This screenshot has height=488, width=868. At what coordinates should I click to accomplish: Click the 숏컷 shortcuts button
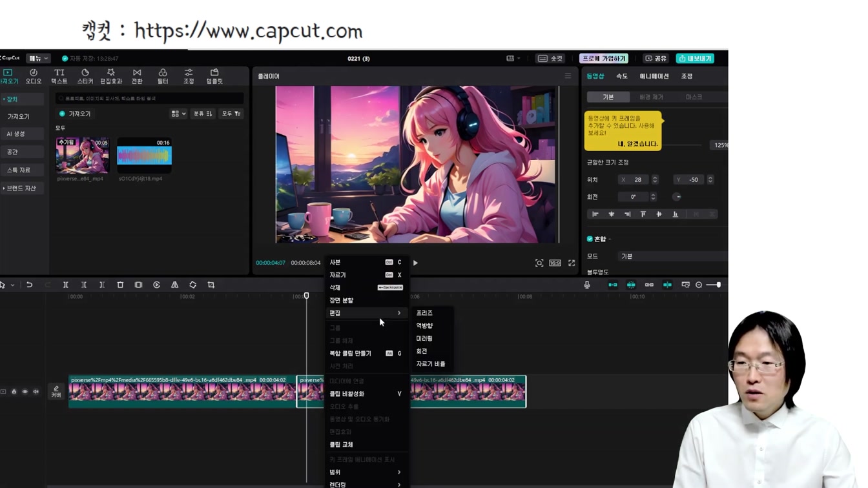(x=551, y=58)
